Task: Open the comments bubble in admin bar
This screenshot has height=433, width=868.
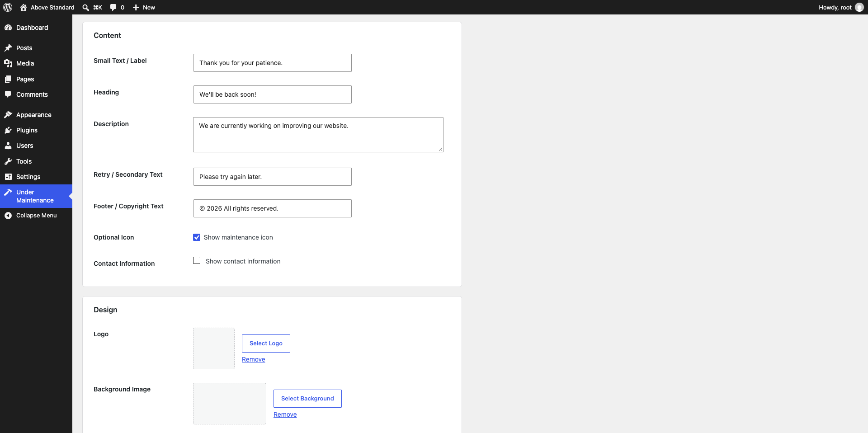Action: point(113,7)
